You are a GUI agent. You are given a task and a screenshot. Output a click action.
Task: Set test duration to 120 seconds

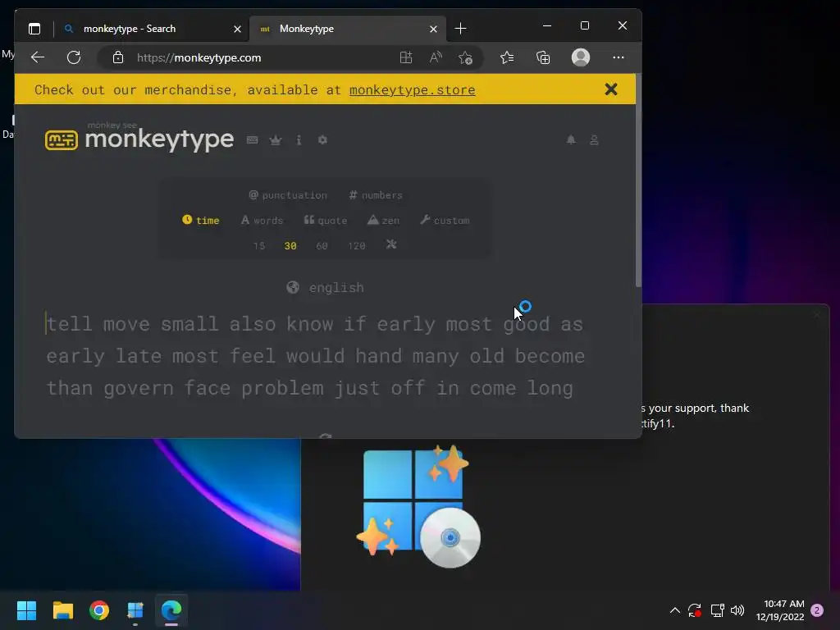(x=356, y=246)
